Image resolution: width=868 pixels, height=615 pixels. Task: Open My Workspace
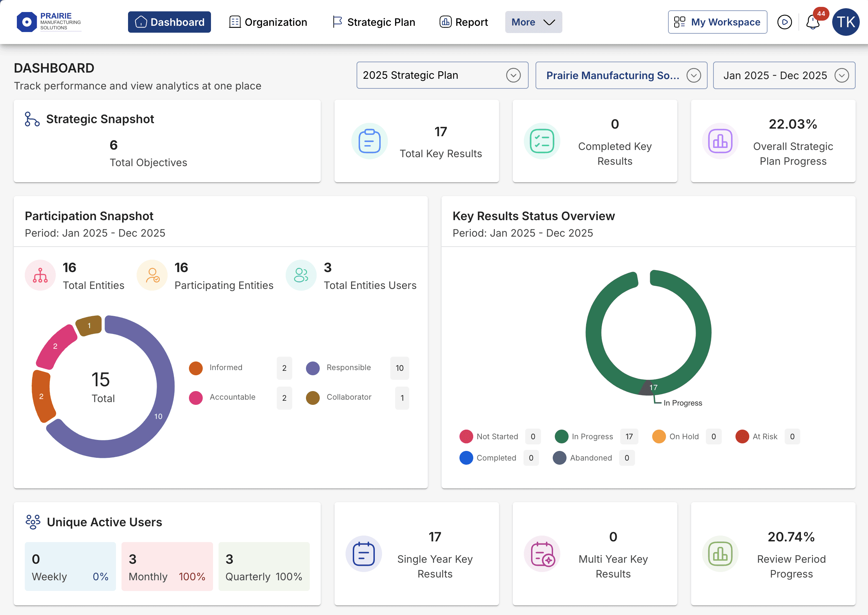pos(717,22)
